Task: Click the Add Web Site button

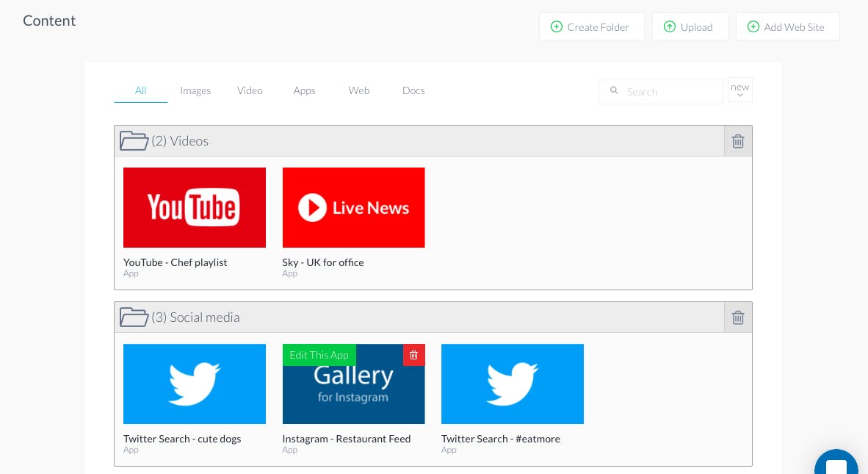Action: tap(788, 26)
